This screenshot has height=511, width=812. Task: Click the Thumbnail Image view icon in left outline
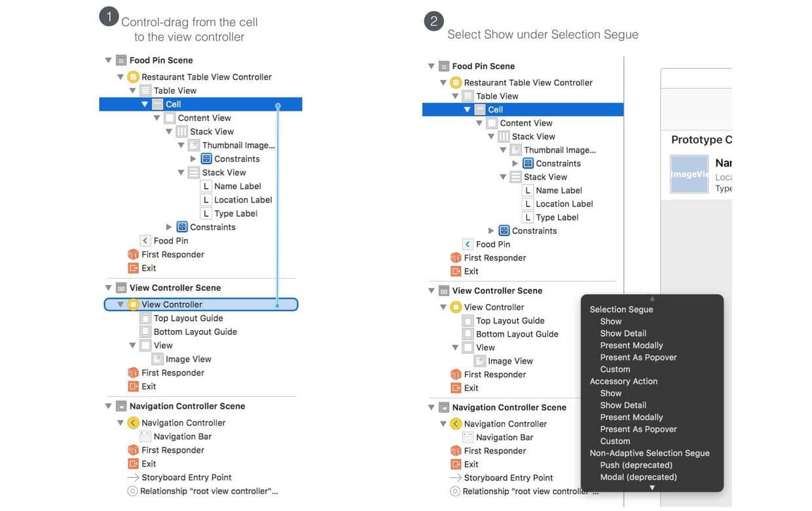click(x=194, y=145)
